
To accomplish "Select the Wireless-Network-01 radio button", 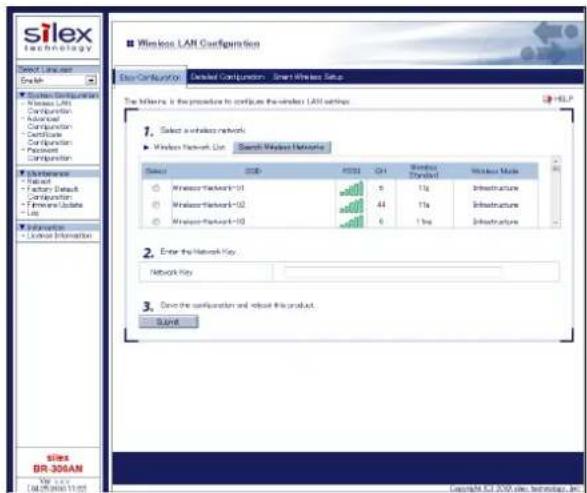I will tap(156, 188).
